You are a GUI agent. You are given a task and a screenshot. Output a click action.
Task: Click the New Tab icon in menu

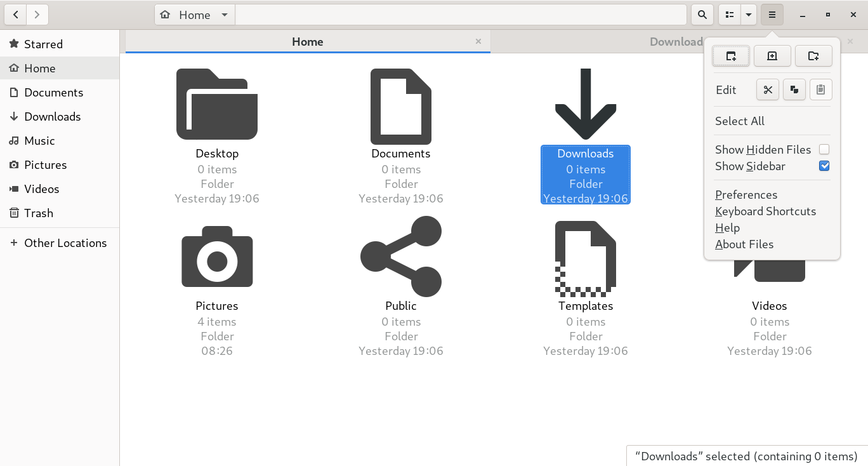pos(772,56)
